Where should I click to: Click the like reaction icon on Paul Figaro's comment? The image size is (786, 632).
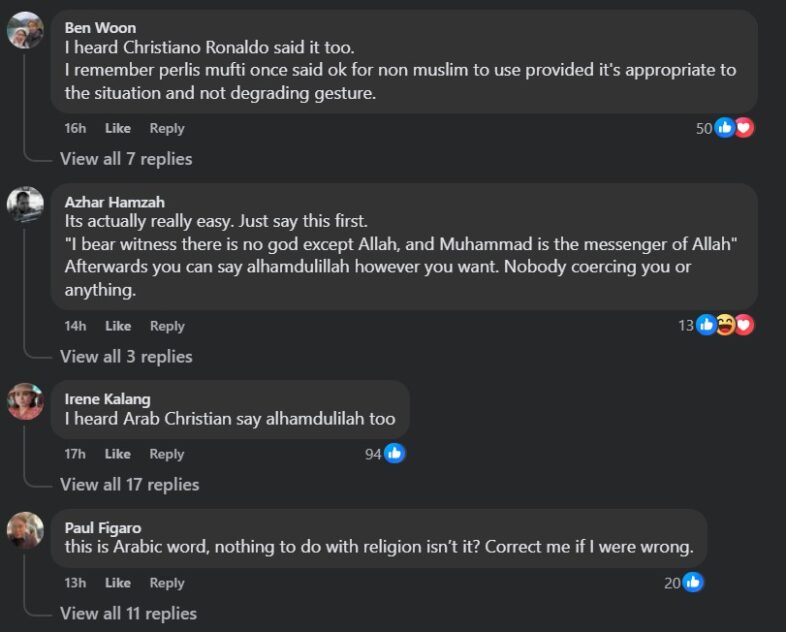[692, 582]
